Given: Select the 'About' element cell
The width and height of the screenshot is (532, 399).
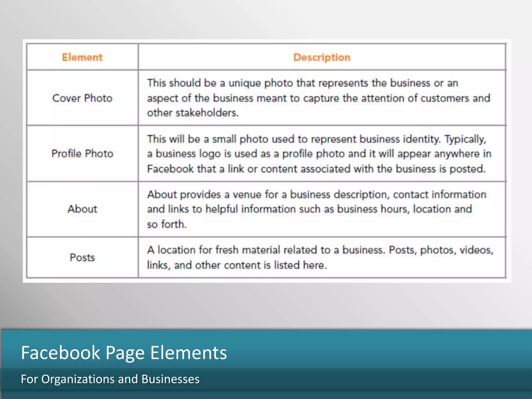Looking at the screenshot, I should tap(82, 209).
